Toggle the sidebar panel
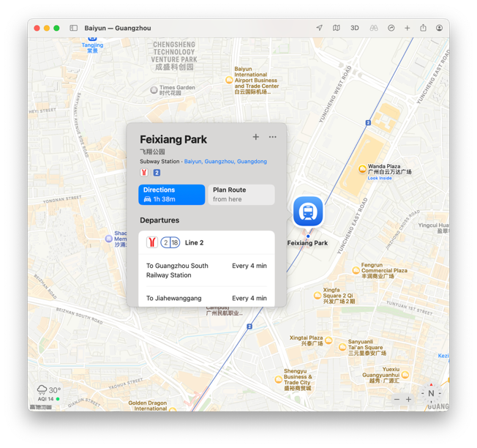 [x=74, y=28]
